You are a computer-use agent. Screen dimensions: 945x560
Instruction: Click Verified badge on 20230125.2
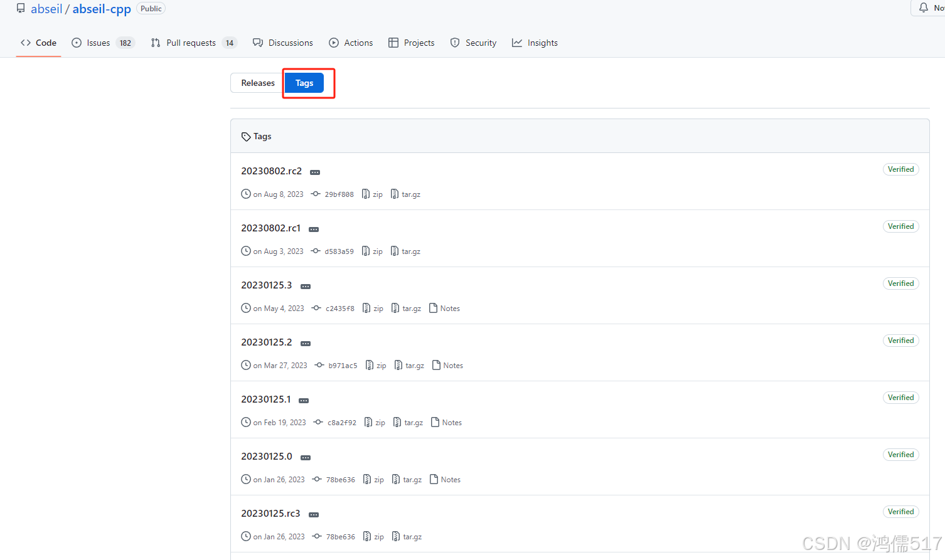point(900,341)
